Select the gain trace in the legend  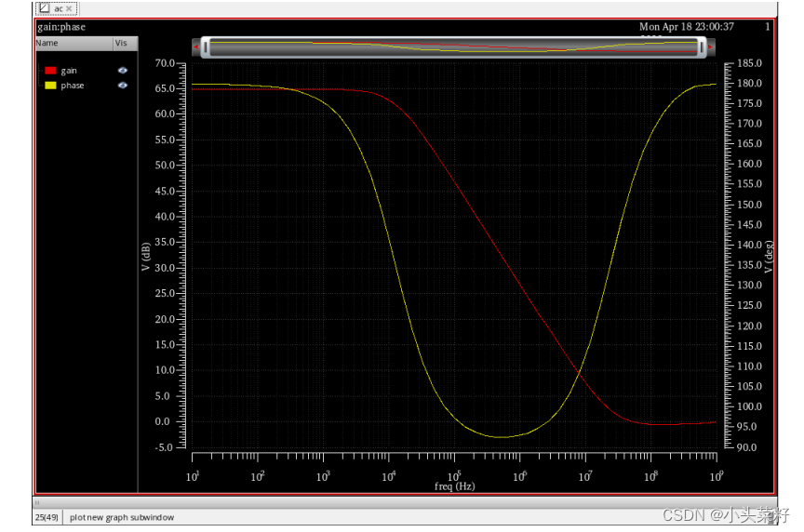(69, 71)
